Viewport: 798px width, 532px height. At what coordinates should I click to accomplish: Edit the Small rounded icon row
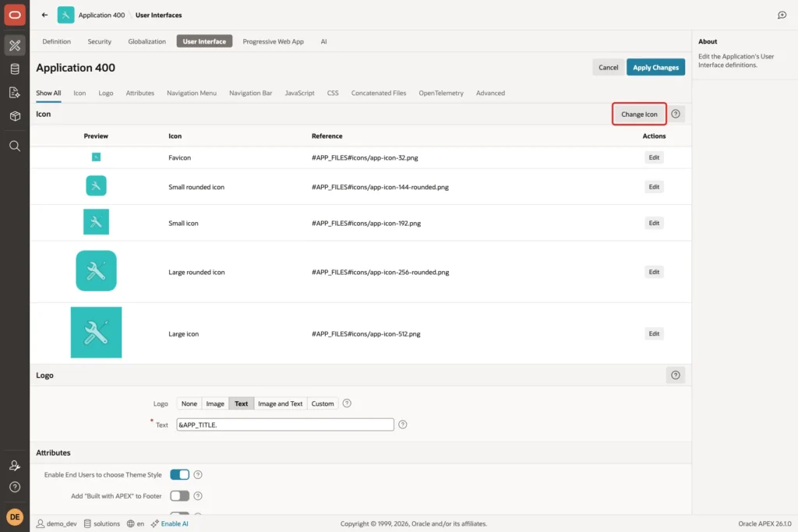(654, 187)
